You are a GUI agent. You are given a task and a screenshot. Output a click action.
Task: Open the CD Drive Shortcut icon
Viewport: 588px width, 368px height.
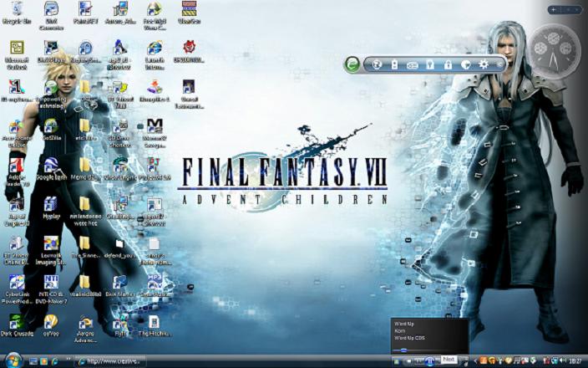[120, 133]
